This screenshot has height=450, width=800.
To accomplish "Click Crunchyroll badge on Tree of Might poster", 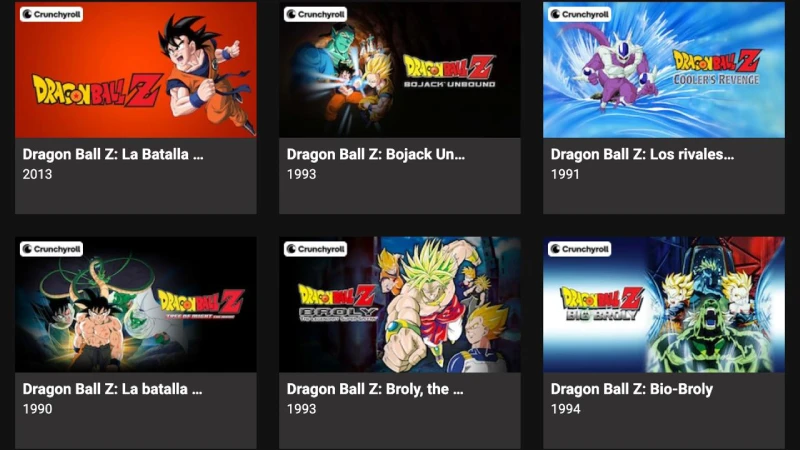I will tap(52, 249).
